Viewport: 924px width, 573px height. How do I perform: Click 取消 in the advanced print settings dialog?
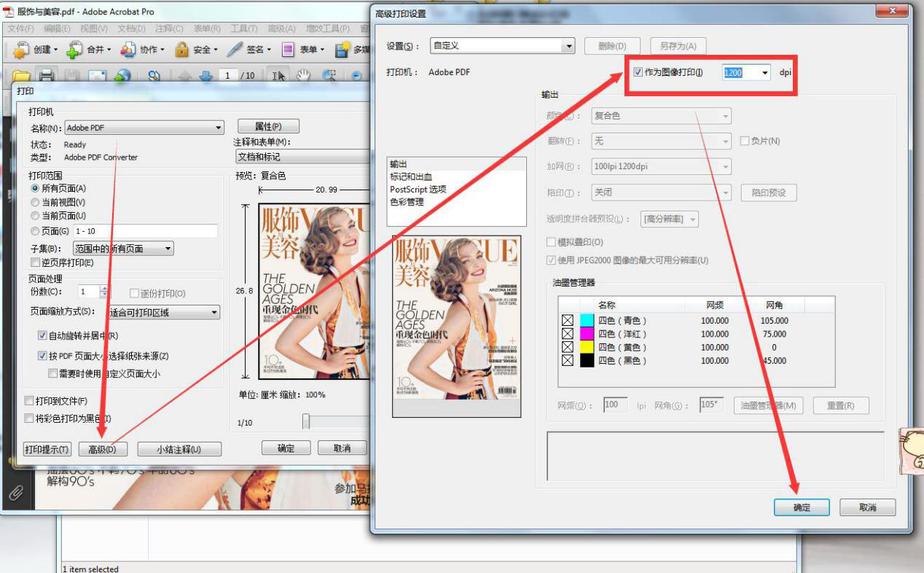tap(867, 507)
